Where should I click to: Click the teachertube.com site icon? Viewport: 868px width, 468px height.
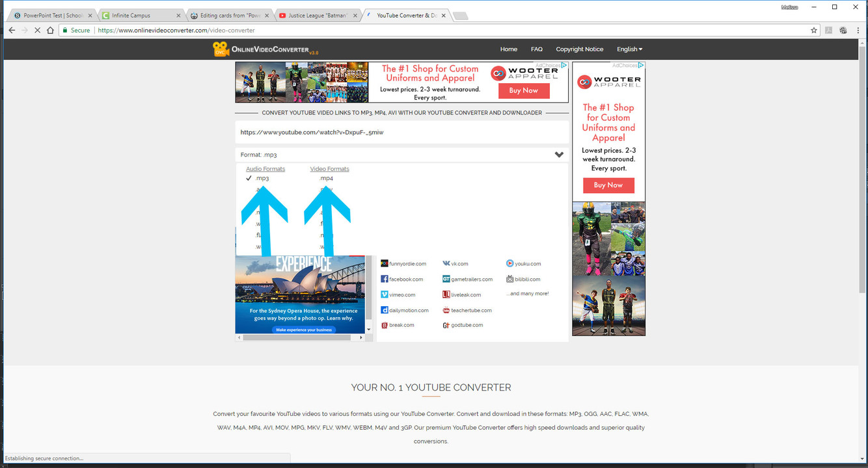pyautogui.click(x=446, y=310)
